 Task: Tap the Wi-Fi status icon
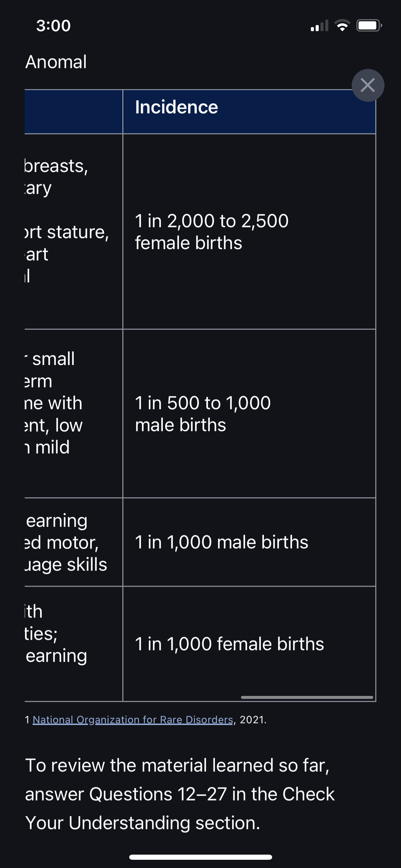[342, 25]
